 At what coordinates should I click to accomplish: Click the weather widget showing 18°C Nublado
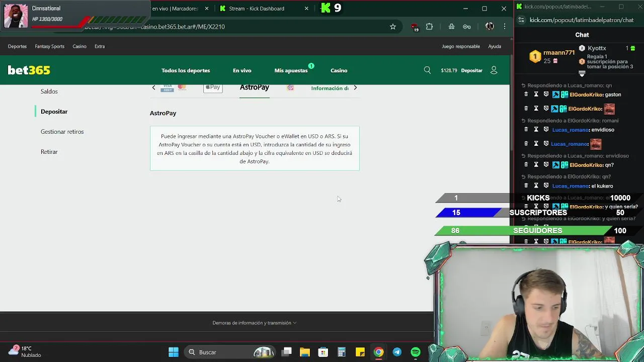(24, 351)
